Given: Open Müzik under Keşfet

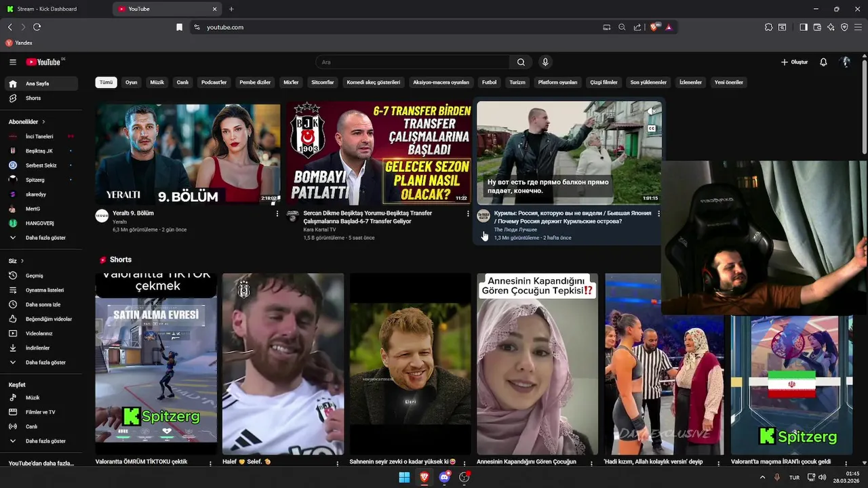Looking at the screenshot, I should click(42, 398).
